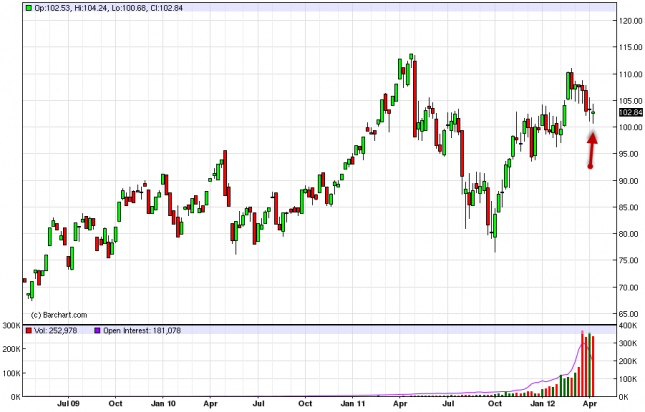This screenshot has height=412, width=645.
Task: Click the 80.00 price axis label
Action: click(x=631, y=234)
